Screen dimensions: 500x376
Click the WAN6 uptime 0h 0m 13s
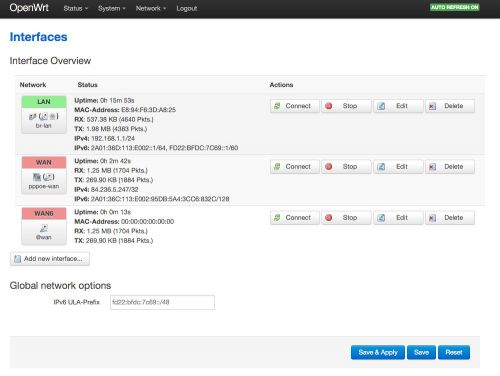(115, 212)
